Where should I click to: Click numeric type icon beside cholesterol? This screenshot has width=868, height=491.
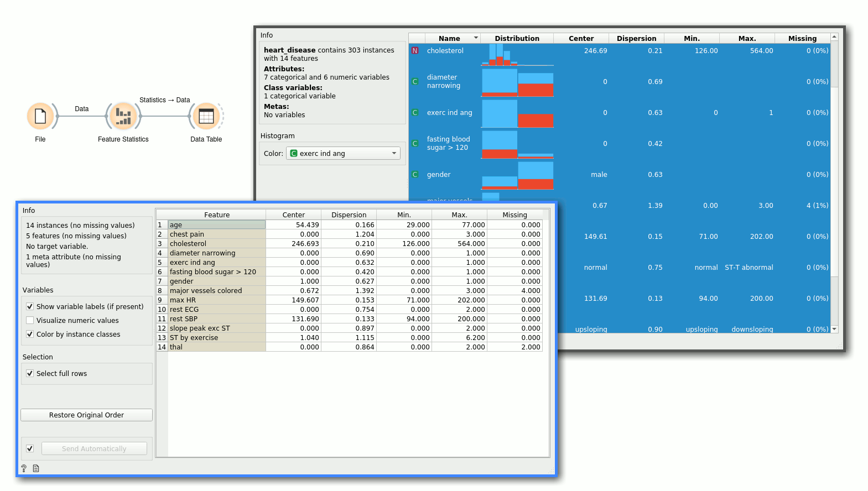pos(415,51)
